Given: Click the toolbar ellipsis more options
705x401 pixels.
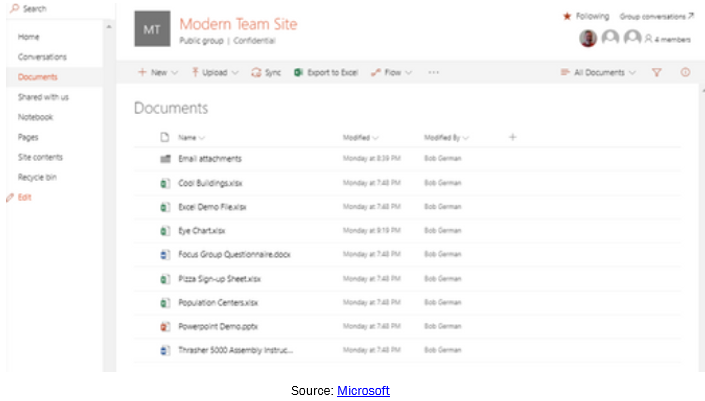Looking at the screenshot, I should (x=433, y=73).
